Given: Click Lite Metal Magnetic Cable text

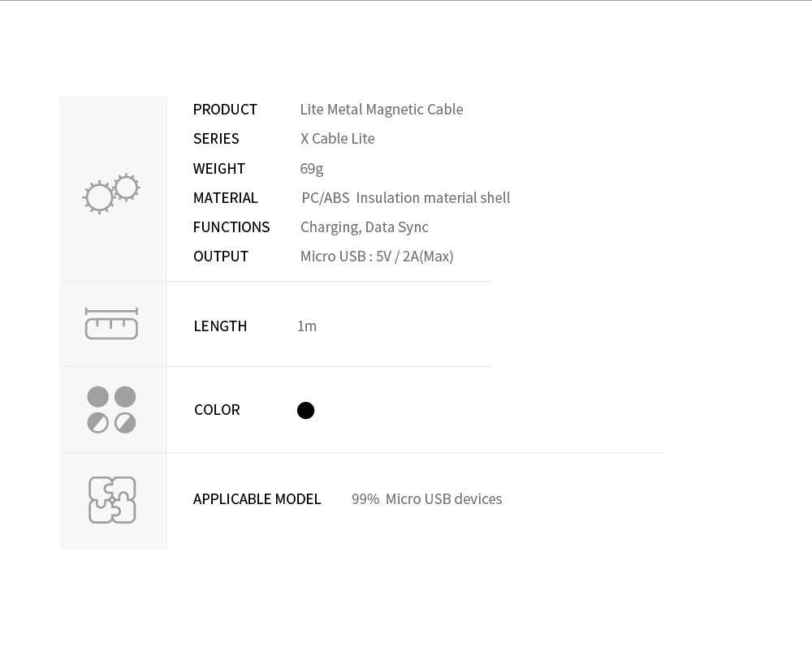Looking at the screenshot, I should click(382, 110).
